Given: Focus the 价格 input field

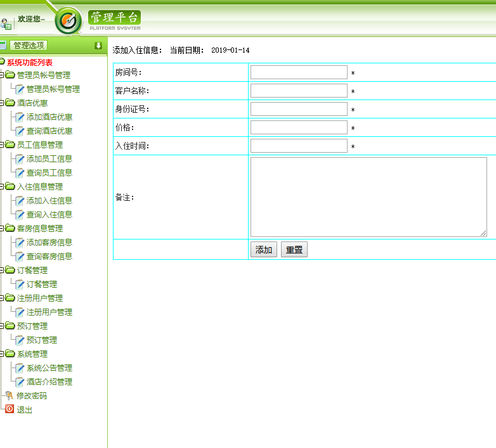Looking at the screenshot, I should coord(299,127).
